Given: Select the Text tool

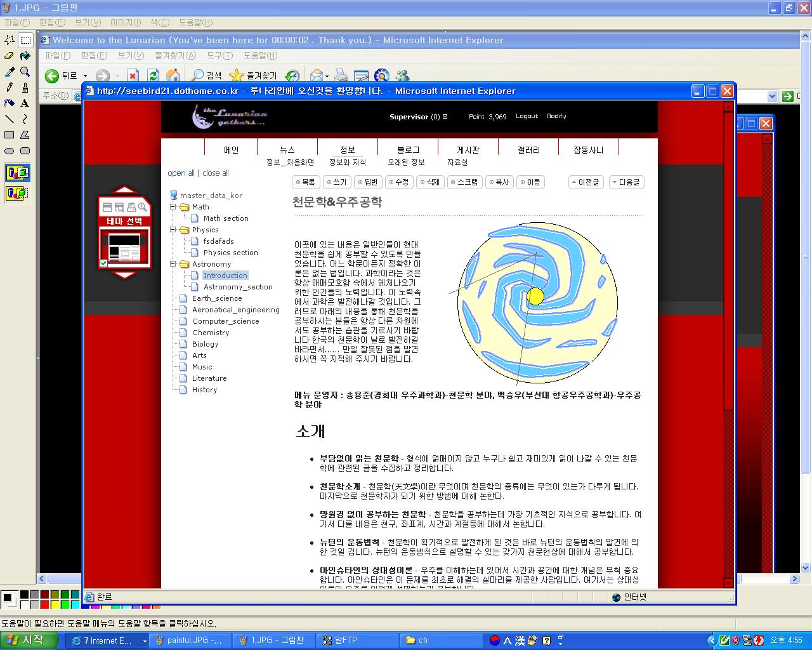Looking at the screenshot, I should point(25,103).
